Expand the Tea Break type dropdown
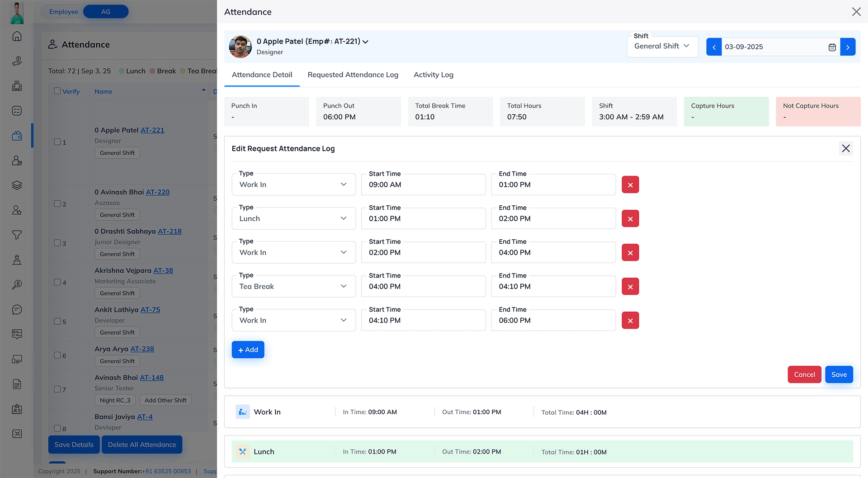The image size is (868, 478). [293, 287]
